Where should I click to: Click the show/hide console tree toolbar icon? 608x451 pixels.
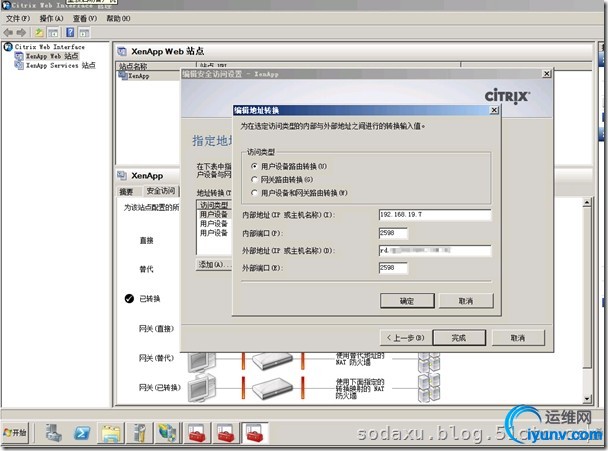tap(53, 33)
